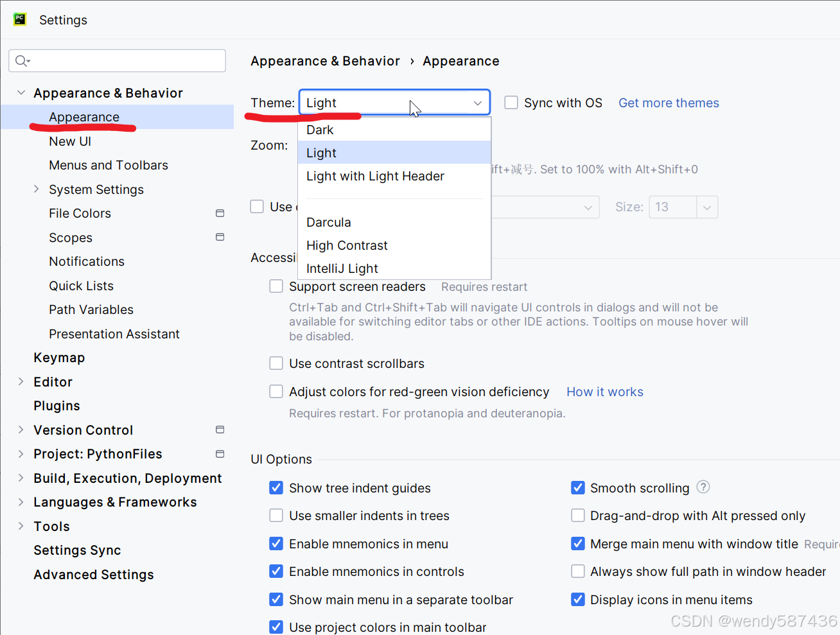Click the project-level icon beside Scopes
840x635 pixels.
click(x=220, y=237)
